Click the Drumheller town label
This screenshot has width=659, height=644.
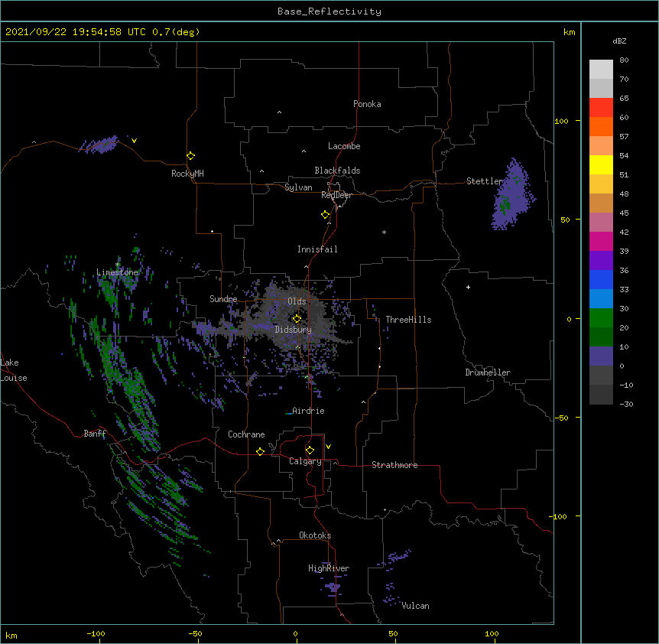(x=488, y=372)
